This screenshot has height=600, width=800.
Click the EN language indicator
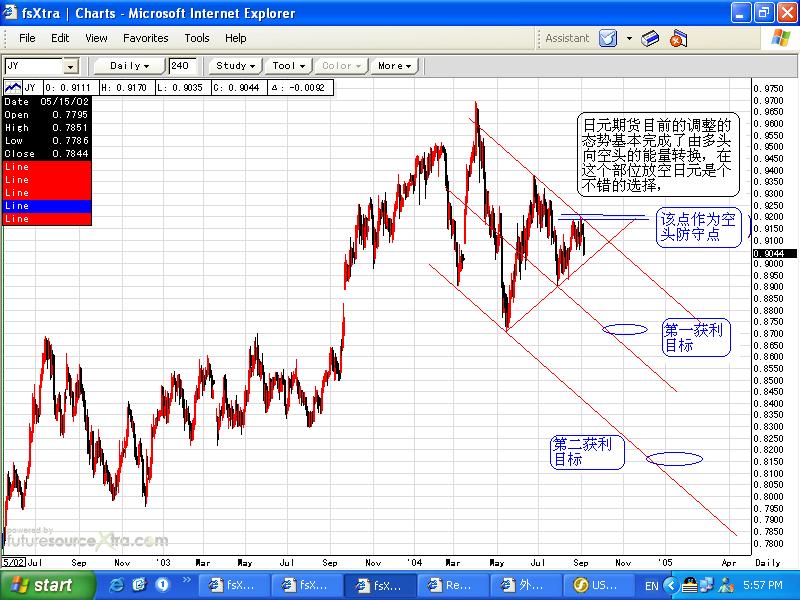(652, 586)
